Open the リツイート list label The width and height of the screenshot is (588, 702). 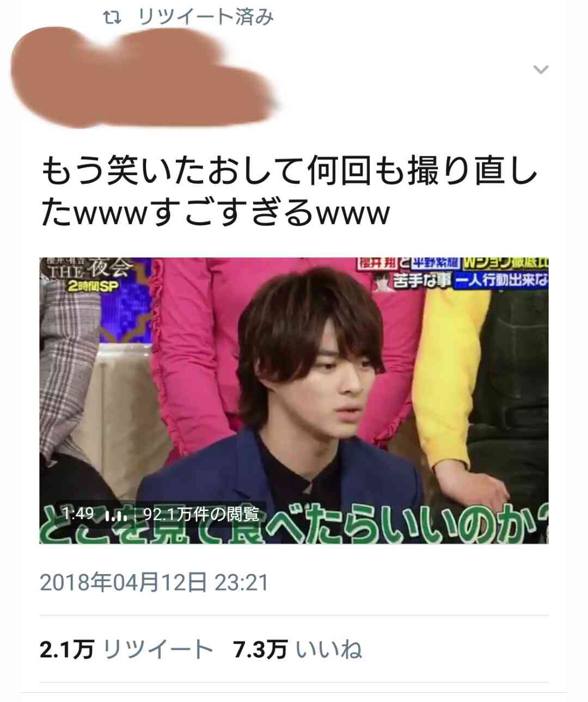158,650
